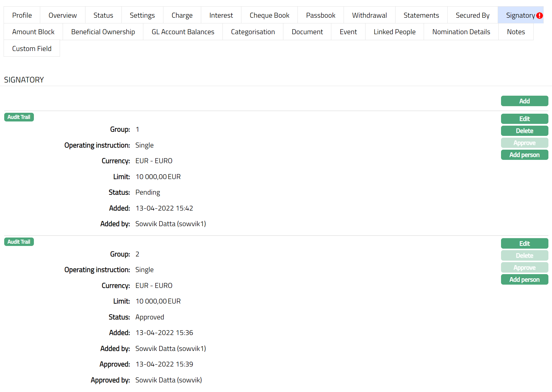The image size is (552, 392).
Task: Open the Profile tab
Action: [22, 15]
